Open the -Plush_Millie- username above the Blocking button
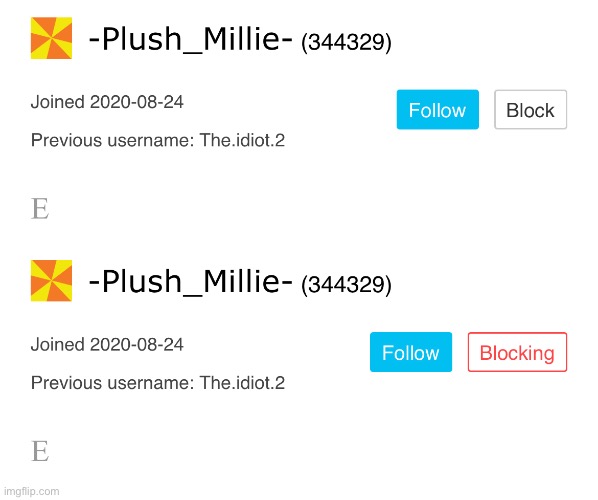This screenshot has width=598, height=500. click(191, 281)
